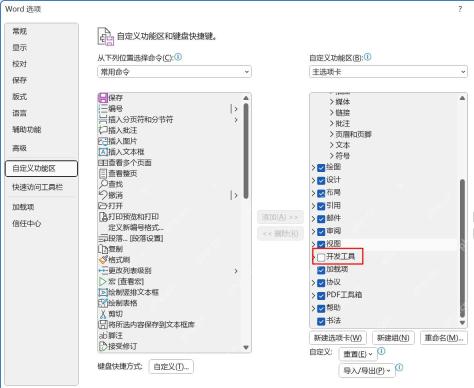Pick the 将所选内容保存到文本框库 command icon
Viewport: 474px width, 388px height.
coord(103,325)
